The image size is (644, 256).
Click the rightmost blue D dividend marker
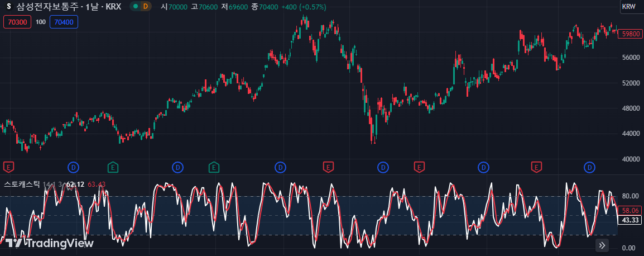[x=590, y=167]
